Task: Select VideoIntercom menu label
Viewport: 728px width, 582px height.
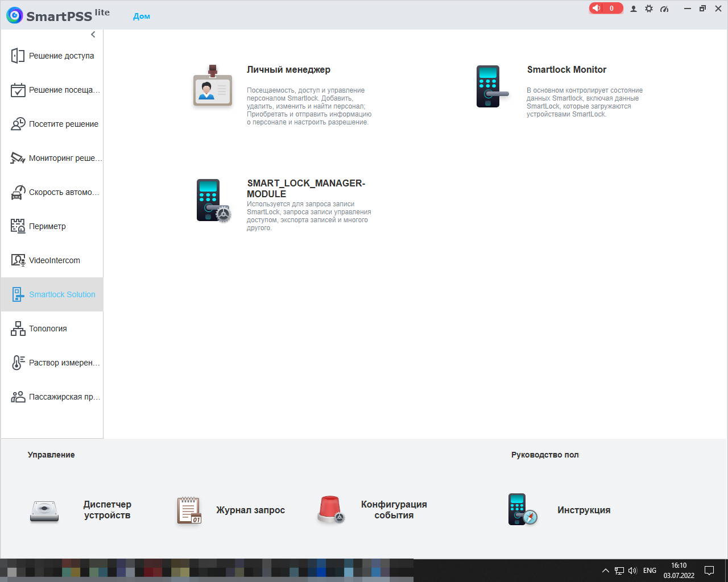Action: point(55,260)
